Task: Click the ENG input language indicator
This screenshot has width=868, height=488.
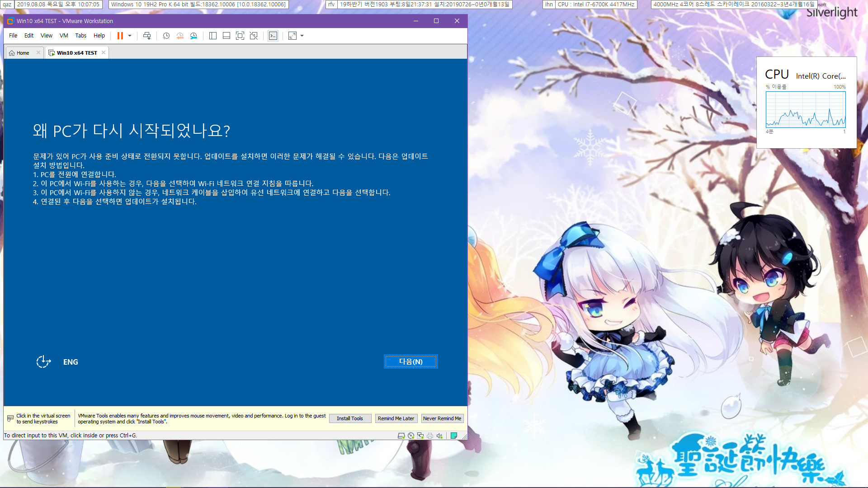Action: point(71,362)
